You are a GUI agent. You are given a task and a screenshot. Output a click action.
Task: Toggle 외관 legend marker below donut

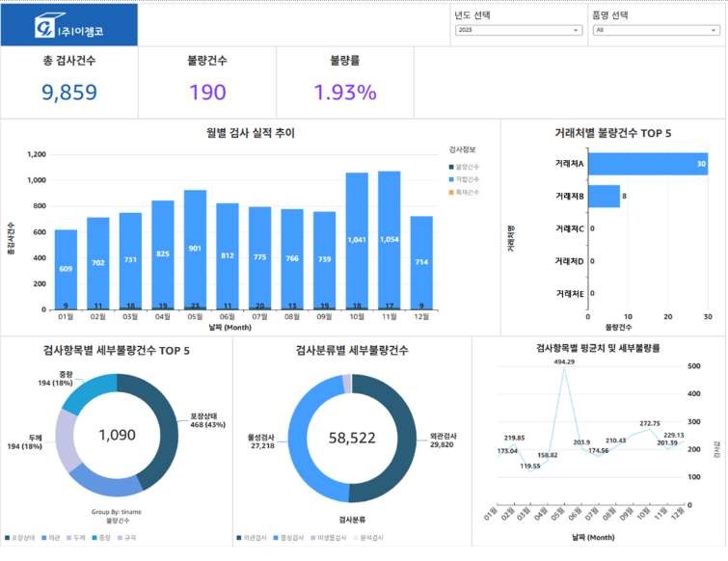(44, 538)
